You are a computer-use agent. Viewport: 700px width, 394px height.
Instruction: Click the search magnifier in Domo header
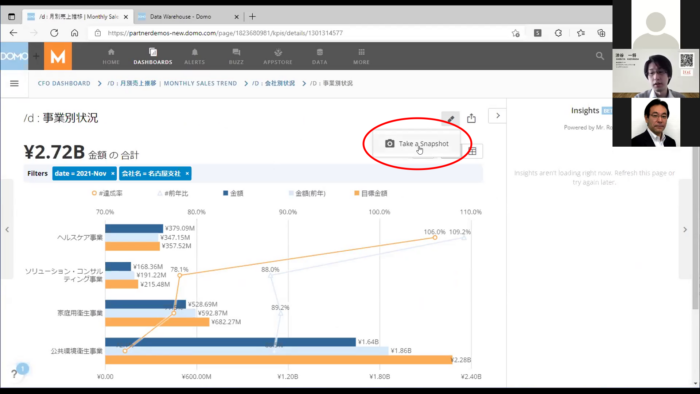(600, 56)
